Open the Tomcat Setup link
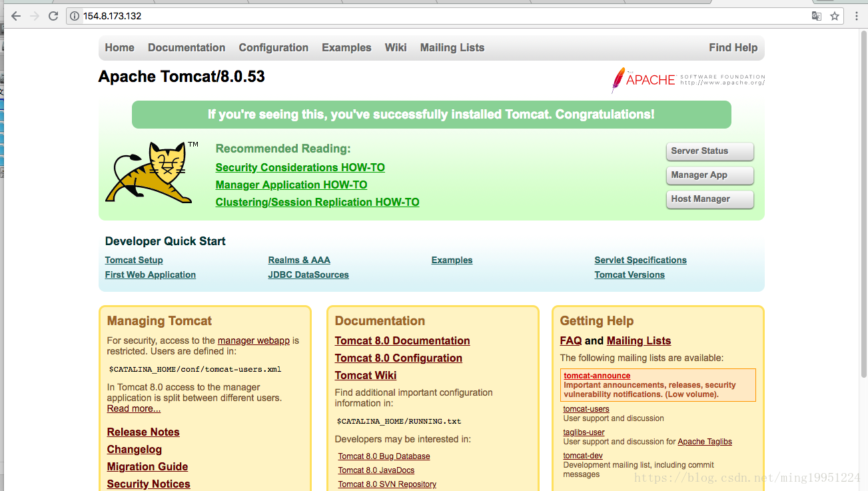Viewport: 868px width, 491px height. (x=134, y=260)
